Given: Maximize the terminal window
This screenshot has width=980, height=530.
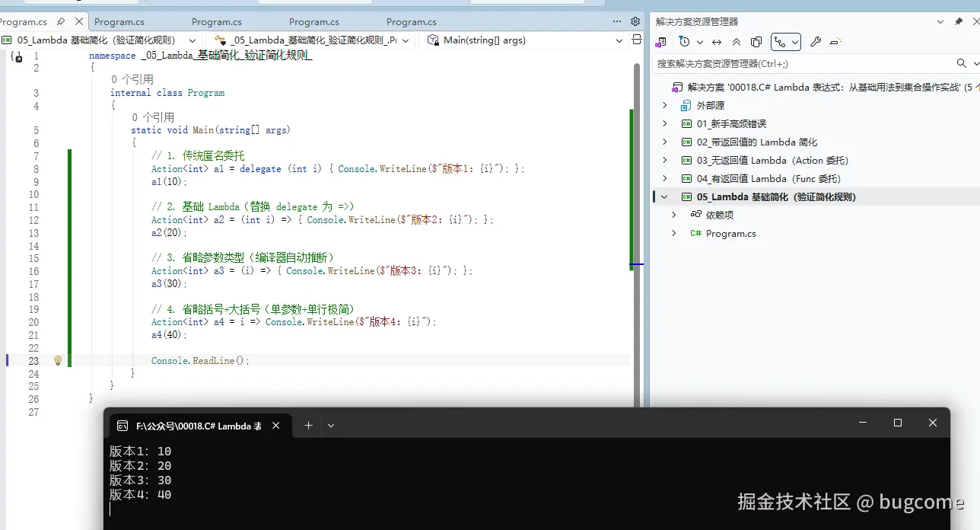Looking at the screenshot, I should click(x=898, y=423).
